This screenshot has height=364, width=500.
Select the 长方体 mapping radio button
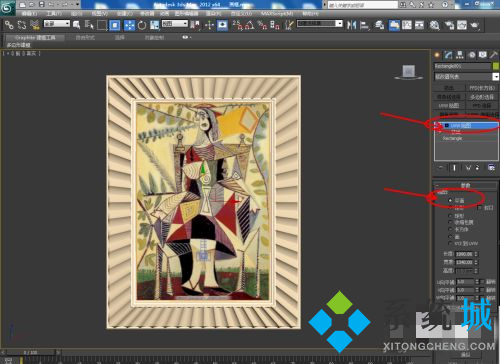pyautogui.click(x=450, y=229)
